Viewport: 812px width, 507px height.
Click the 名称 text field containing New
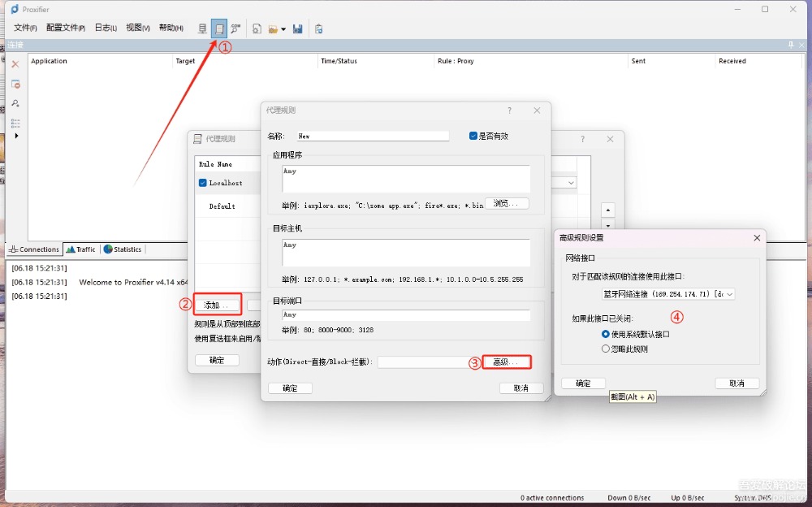point(372,136)
